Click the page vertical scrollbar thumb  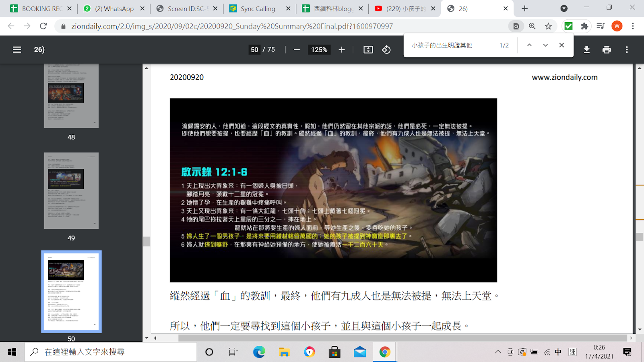click(640, 237)
